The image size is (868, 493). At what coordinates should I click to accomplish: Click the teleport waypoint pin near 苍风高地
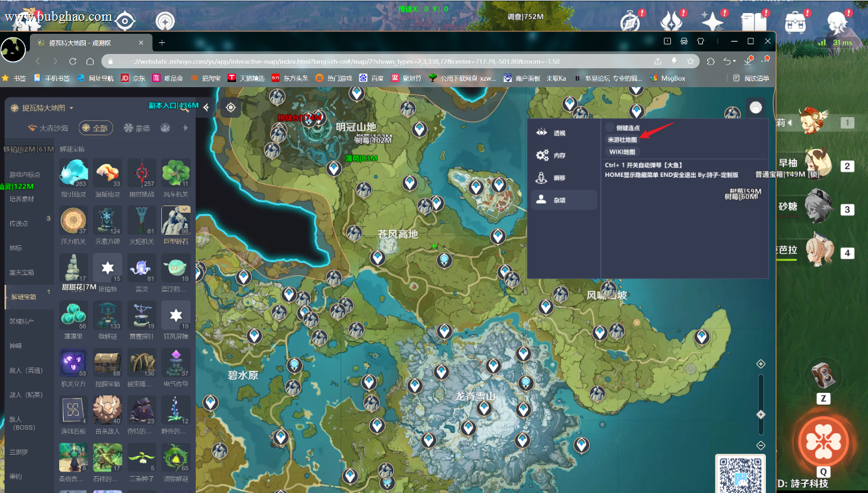[x=378, y=259]
